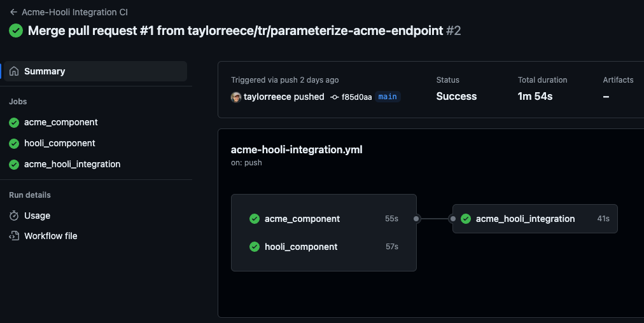Click the sidebar check icon for acme_component
The height and width of the screenshot is (323, 644).
coord(14,122)
